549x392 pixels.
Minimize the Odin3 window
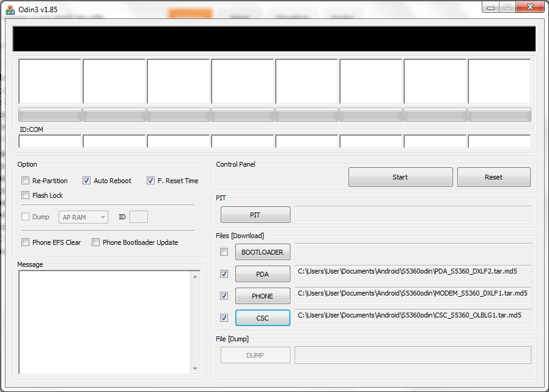point(491,7)
